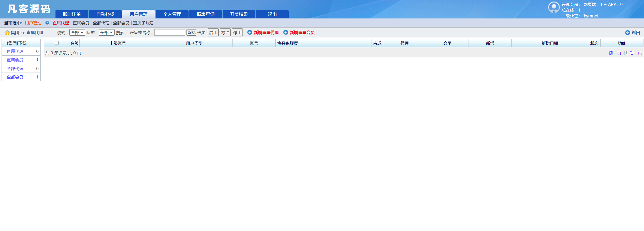Screen dimensions: 644x231
Task: Click the home icon in the breadcrumb bar
Action: tap(7, 33)
